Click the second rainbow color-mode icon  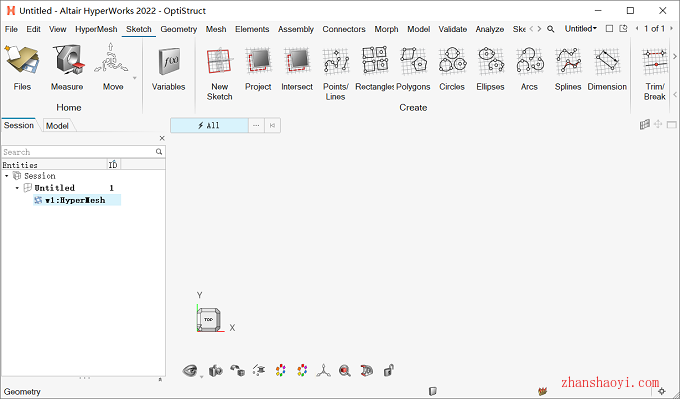coord(302,371)
